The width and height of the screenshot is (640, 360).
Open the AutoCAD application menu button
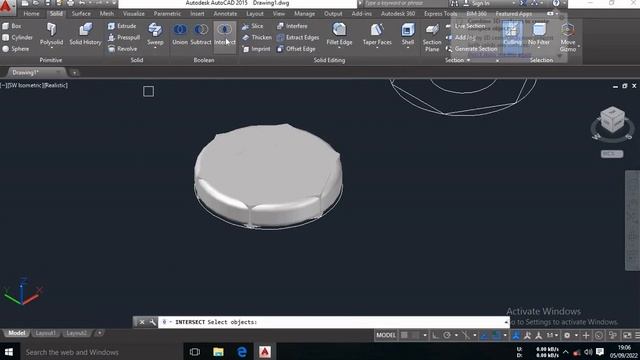click(x=7, y=7)
